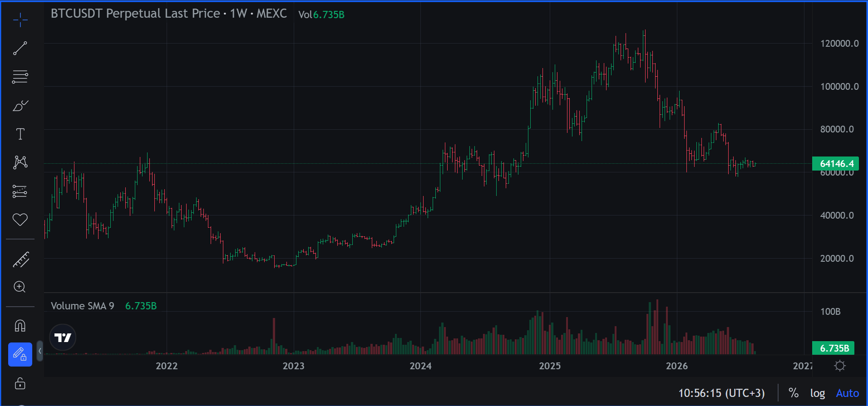Click the 120000.0 price axis label
The height and width of the screenshot is (406, 868).
click(x=839, y=44)
